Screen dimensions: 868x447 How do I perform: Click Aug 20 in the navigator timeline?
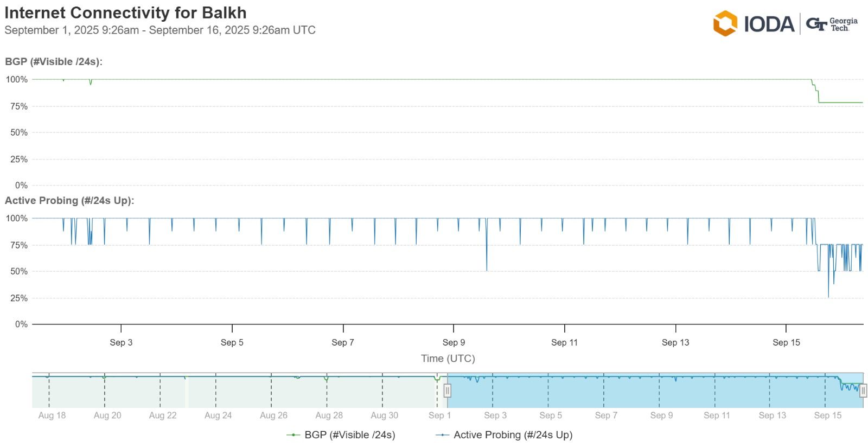pyautogui.click(x=107, y=415)
